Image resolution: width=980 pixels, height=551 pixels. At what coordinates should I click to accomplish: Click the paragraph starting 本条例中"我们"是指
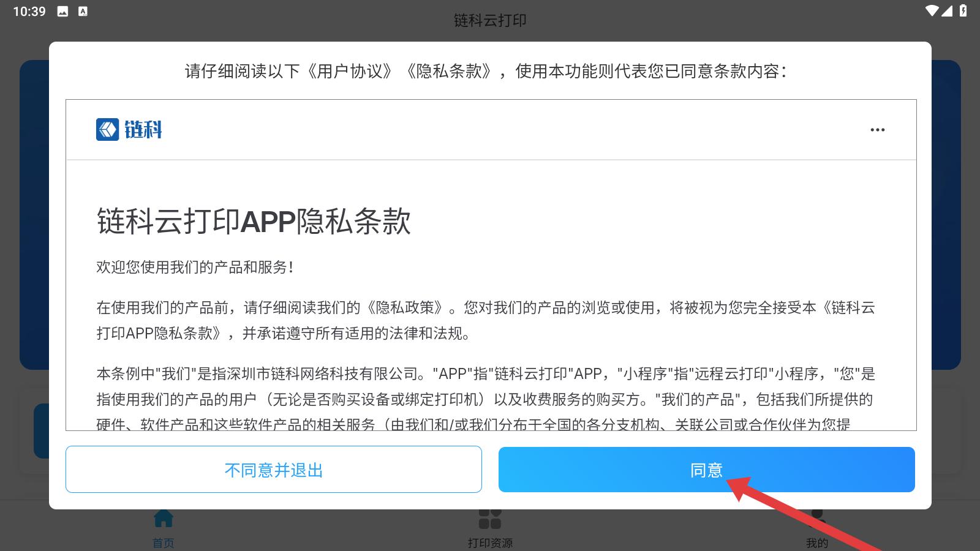coord(486,399)
